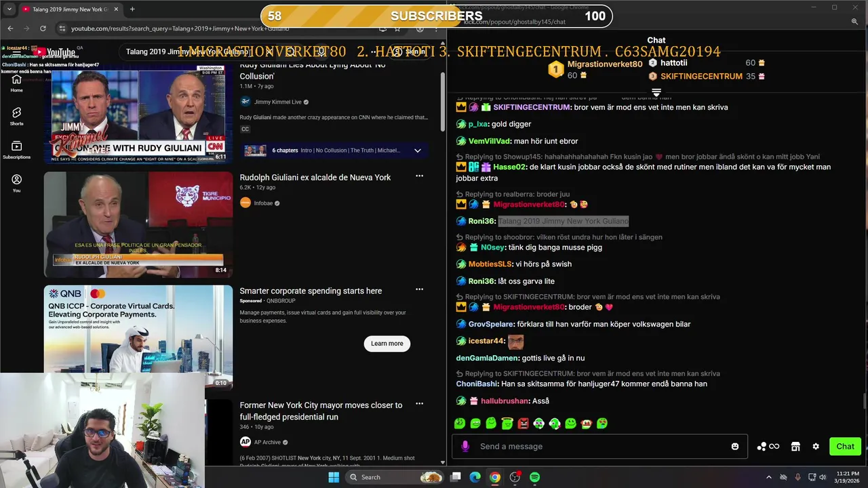Open a new tab with the plus button
This screenshot has height=488, width=868.
(132, 9)
